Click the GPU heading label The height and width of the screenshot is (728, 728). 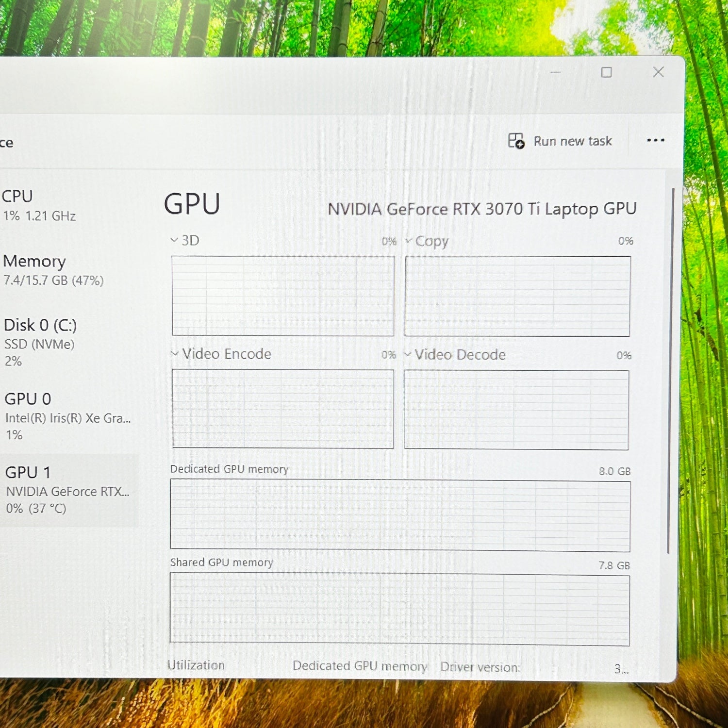[x=192, y=204]
